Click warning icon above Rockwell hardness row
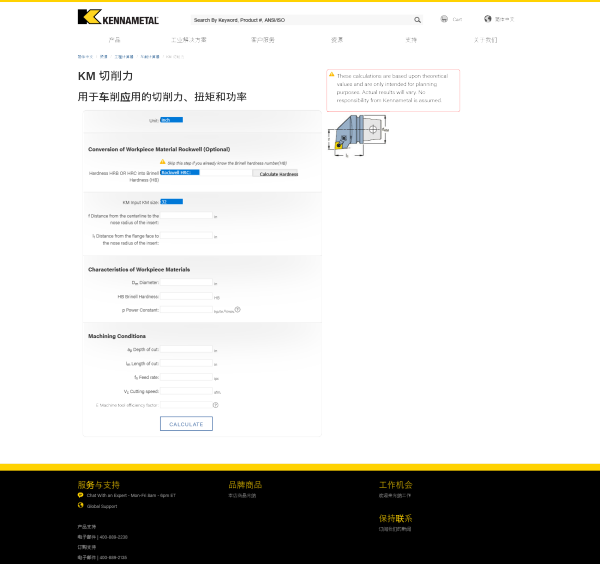Image resolution: width=600 pixels, height=564 pixels. click(x=163, y=161)
